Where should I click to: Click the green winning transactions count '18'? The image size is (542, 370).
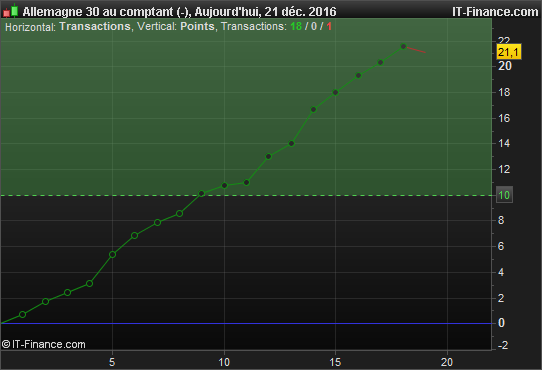point(296,26)
